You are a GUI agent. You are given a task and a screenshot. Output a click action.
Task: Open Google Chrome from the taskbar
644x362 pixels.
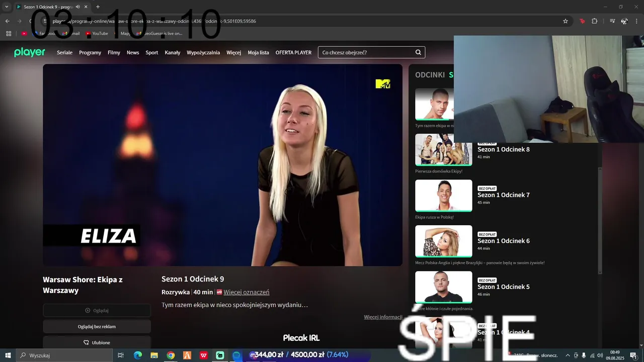171,355
